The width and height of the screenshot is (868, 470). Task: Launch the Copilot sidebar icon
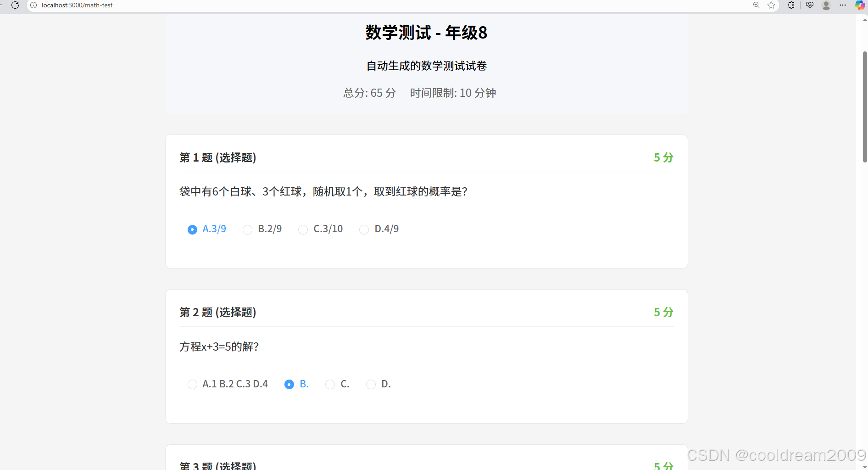[x=860, y=5]
